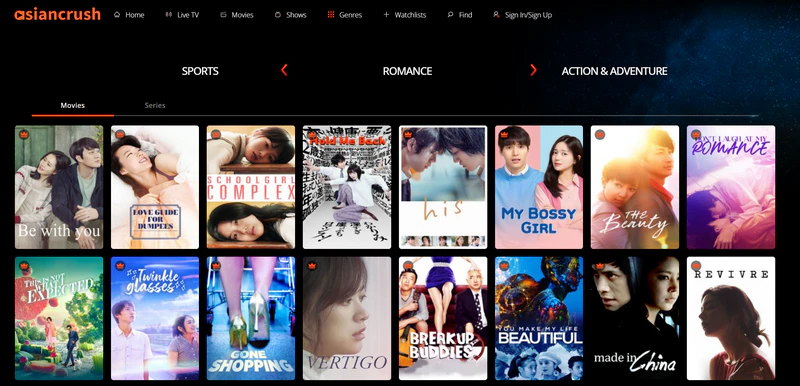Click crown badge on Schoolgirl Complex poster
Screen dimensions: 800x386
coord(216,135)
